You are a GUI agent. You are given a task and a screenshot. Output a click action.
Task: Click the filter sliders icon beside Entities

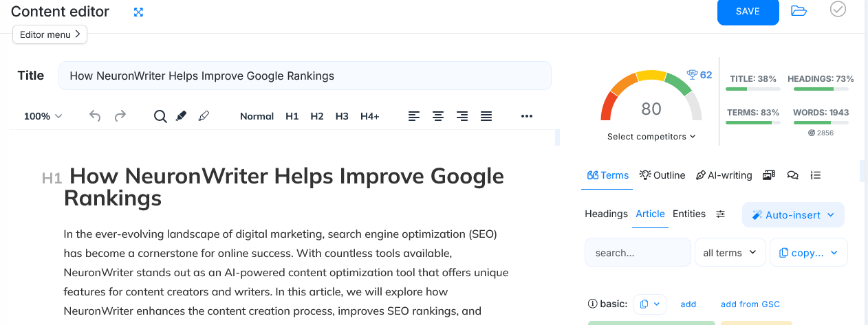tap(721, 214)
